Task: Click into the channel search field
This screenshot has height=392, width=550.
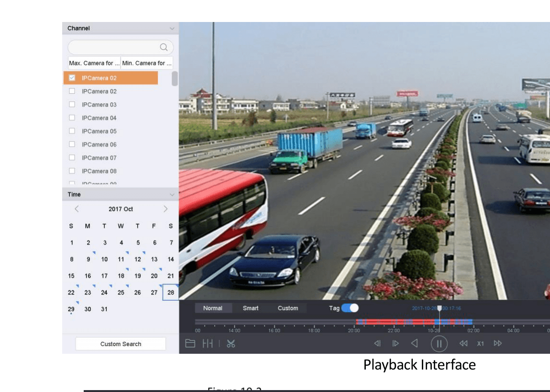Action: 121,47
